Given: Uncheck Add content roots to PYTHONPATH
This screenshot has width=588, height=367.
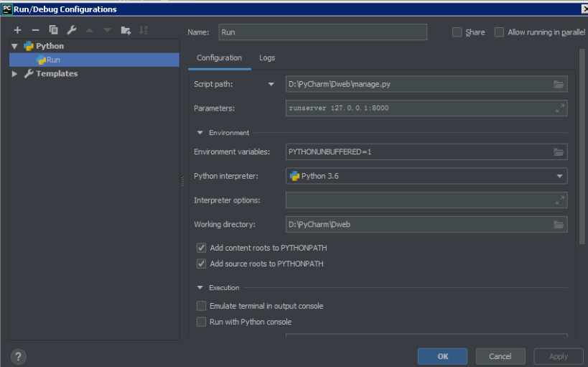Looking at the screenshot, I should tap(202, 248).
